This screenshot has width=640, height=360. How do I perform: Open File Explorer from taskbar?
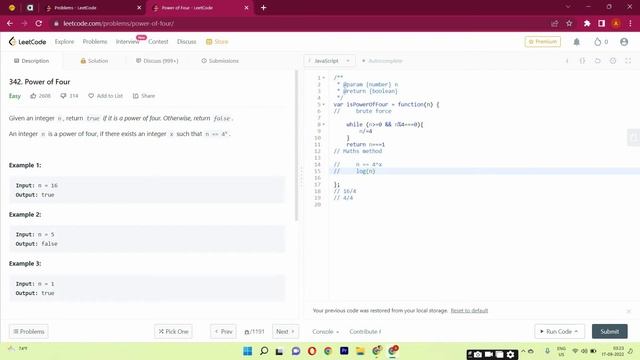(360, 351)
